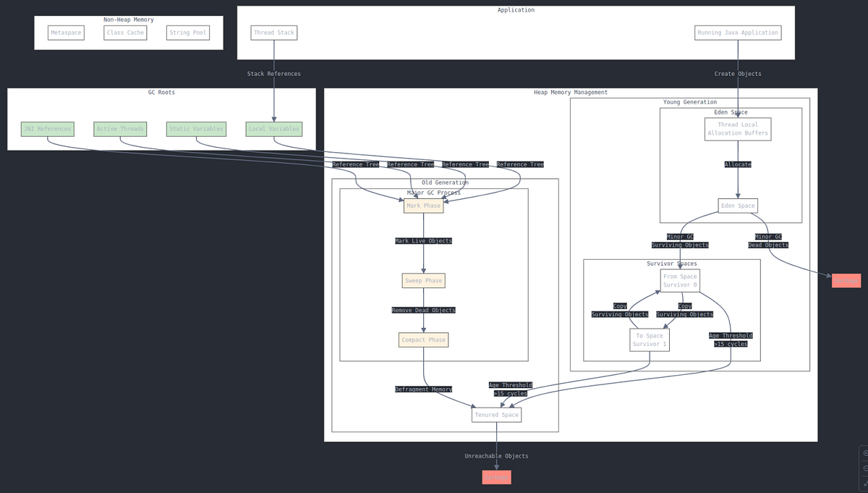868x493 pixels.
Task: Select the Local Variables node
Action: pos(273,128)
